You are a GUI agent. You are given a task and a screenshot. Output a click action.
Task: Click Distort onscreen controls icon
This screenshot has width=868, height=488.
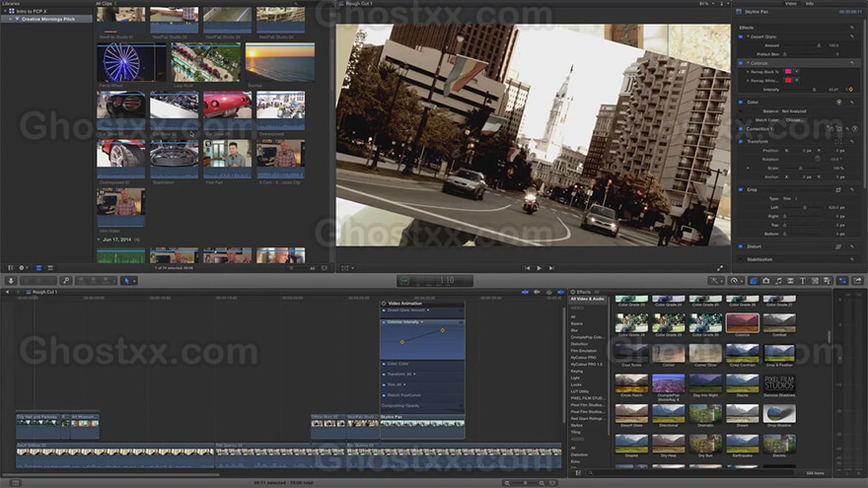(838, 246)
